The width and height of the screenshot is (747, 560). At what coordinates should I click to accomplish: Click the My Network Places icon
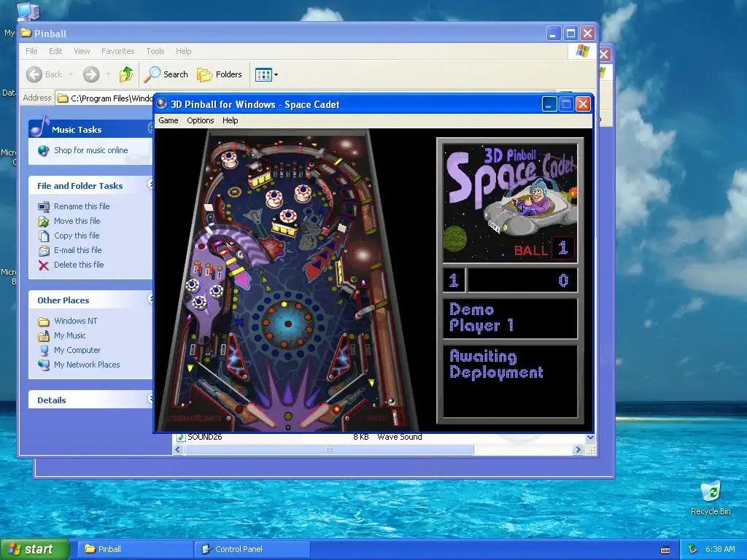tap(43, 365)
